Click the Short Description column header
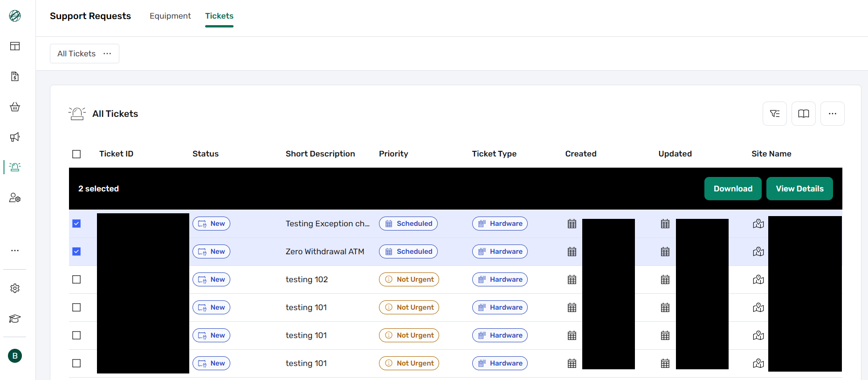The image size is (868, 380). point(320,154)
